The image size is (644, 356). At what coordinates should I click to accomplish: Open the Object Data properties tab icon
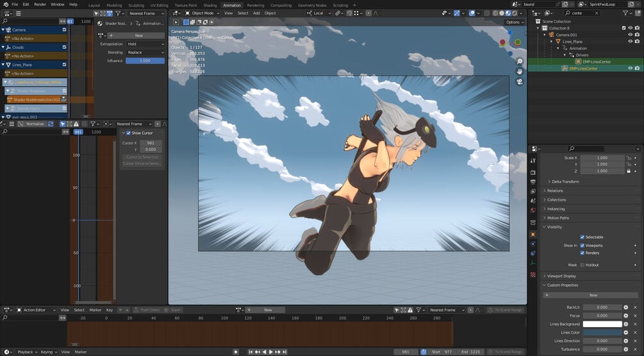click(533, 263)
